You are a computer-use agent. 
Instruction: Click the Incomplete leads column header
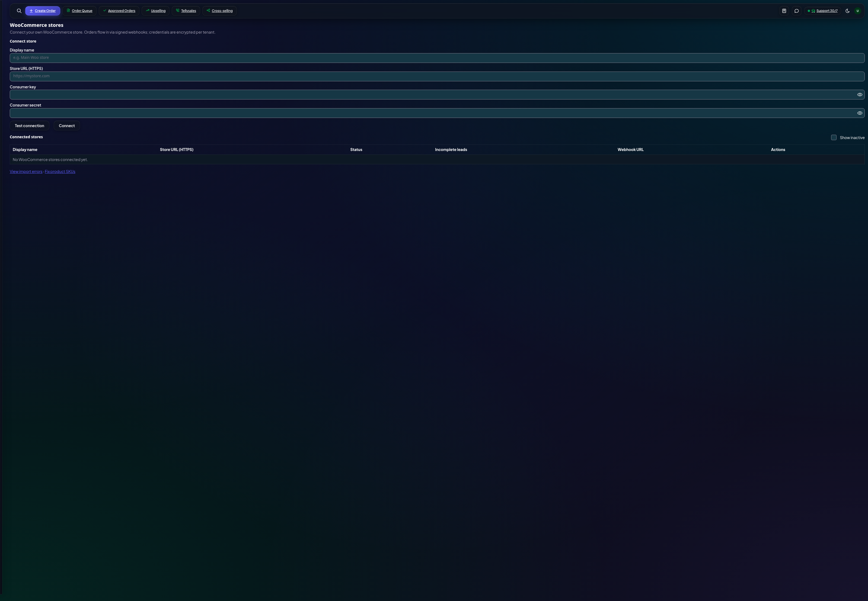click(451, 150)
